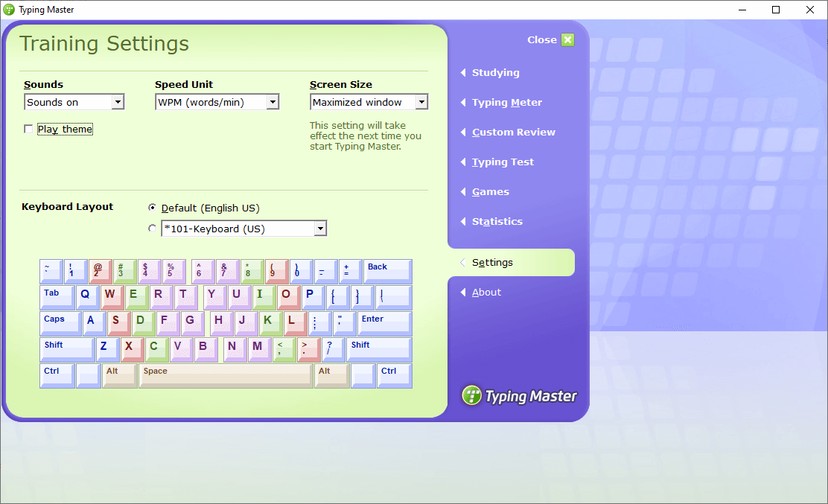
Task: Open the Speed Unit dropdown
Action: coord(273,102)
